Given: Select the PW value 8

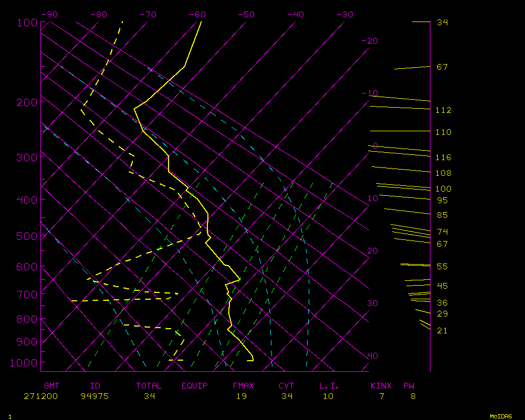Looking at the screenshot, I should 413,396.
